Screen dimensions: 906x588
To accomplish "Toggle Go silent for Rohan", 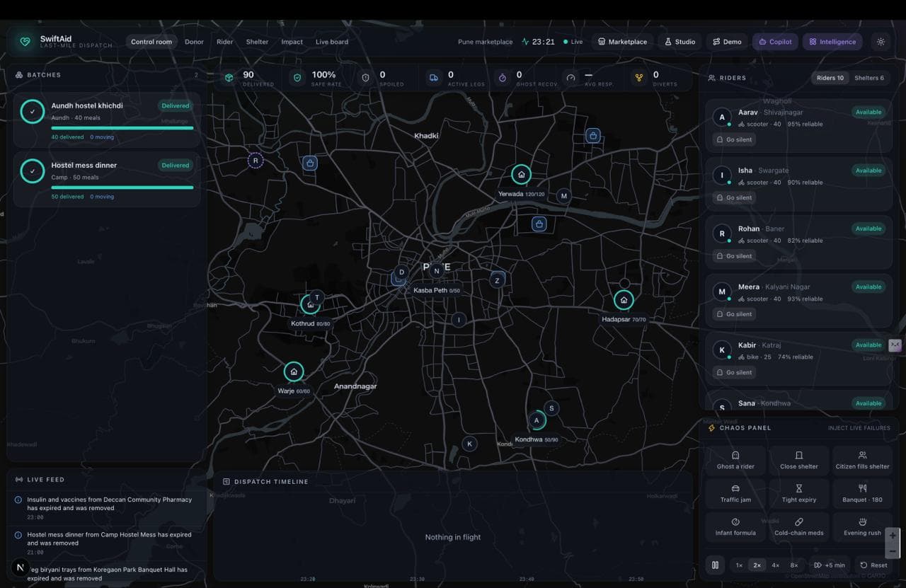I will tap(734, 256).
